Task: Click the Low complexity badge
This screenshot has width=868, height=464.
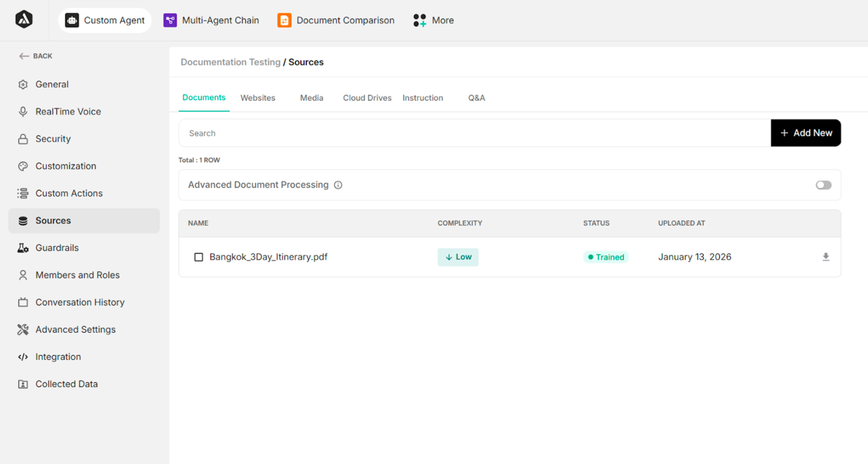Action: pos(458,257)
